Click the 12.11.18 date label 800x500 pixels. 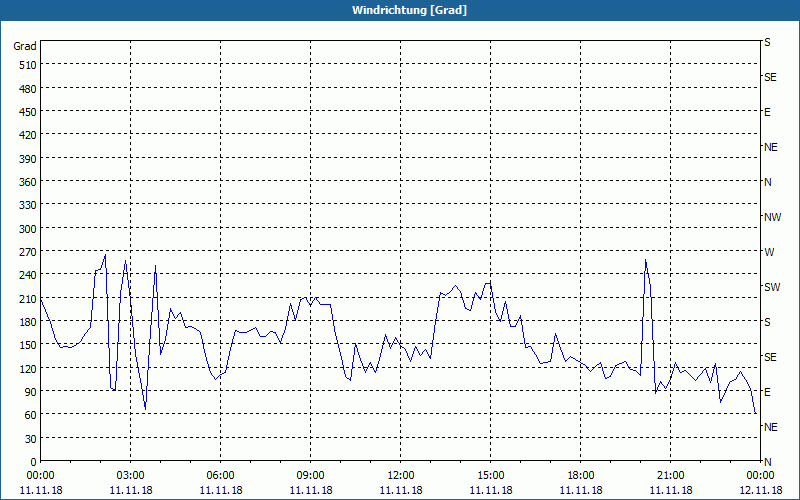pos(760,491)
